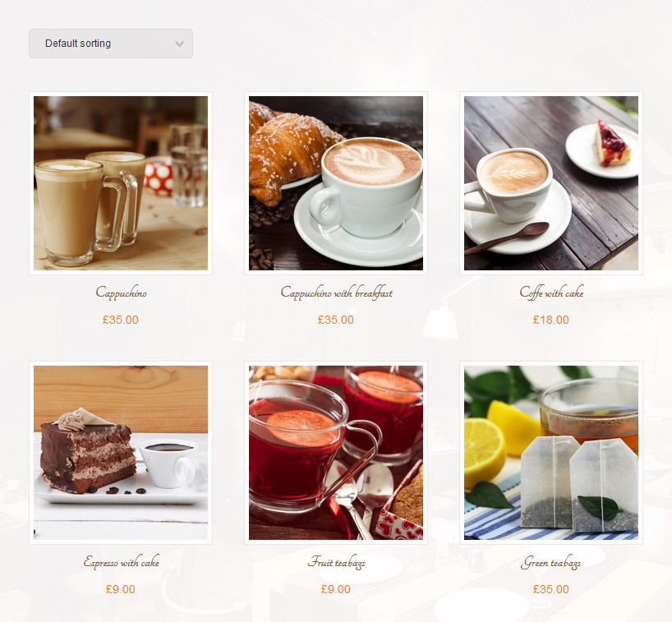Image resolution: width=672 pixels, height=622 pixels.
Task: Click the £9.00 price for Espresso with cake
Action: [121, 589]
